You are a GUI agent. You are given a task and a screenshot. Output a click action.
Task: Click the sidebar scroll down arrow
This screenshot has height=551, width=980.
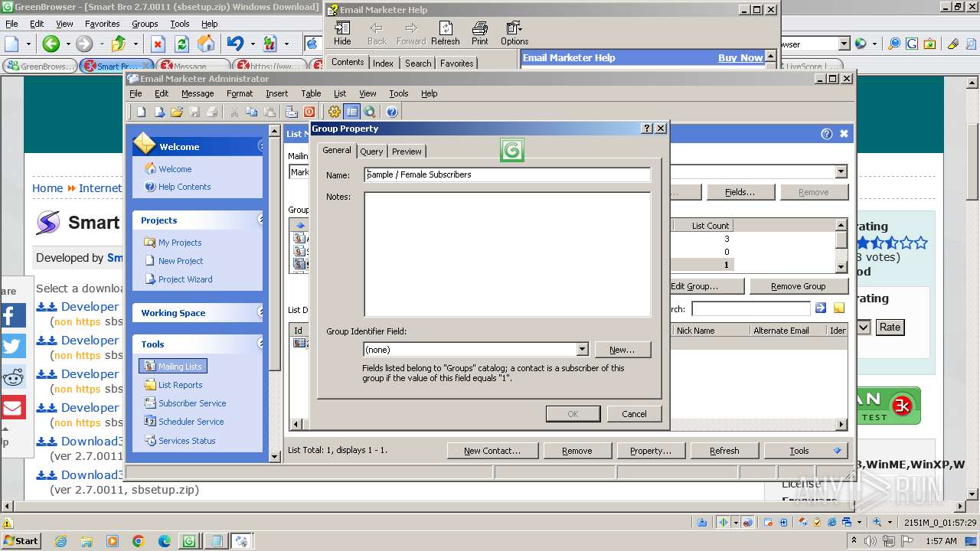pos(275,457)
